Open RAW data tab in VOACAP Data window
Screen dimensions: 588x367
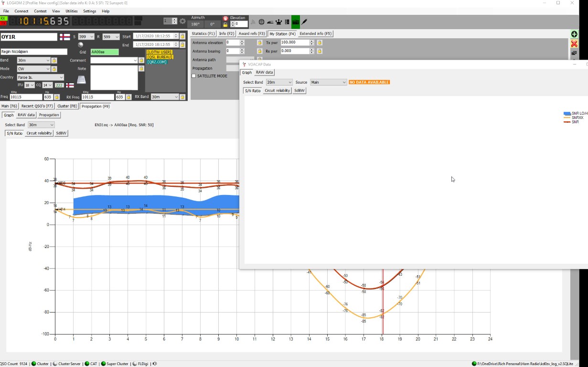[x=264, y=73]
